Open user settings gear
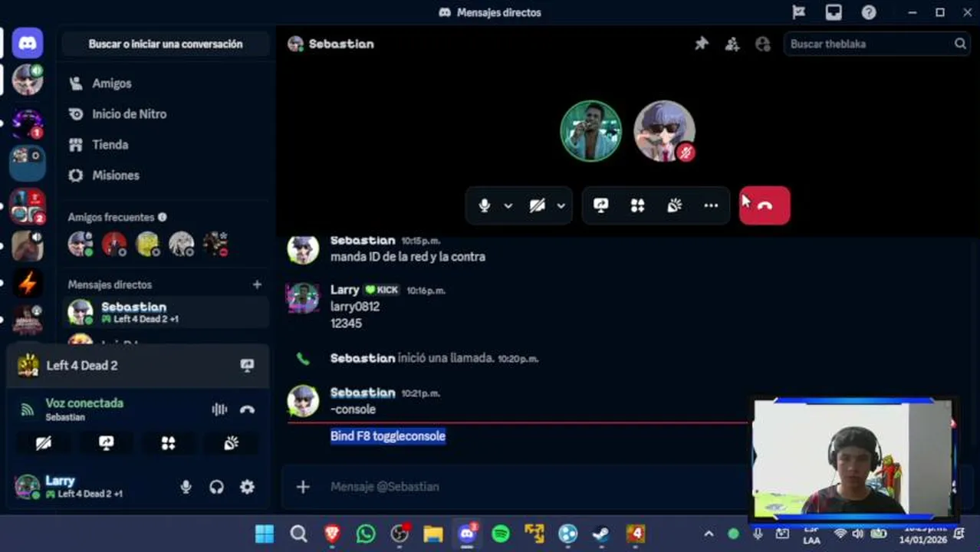Viewport: 980px width, 552px height. point(247,487)
